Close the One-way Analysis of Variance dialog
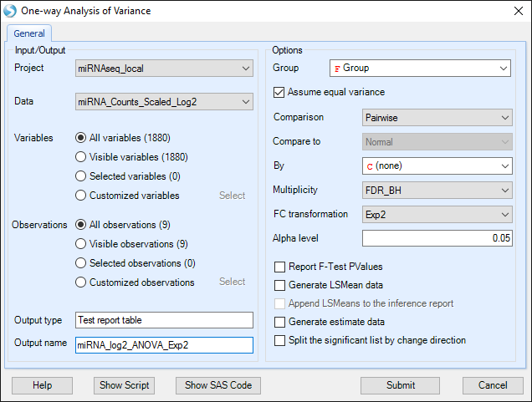The width and height of the screenshot is (532, 402). [x=518, y=11]
